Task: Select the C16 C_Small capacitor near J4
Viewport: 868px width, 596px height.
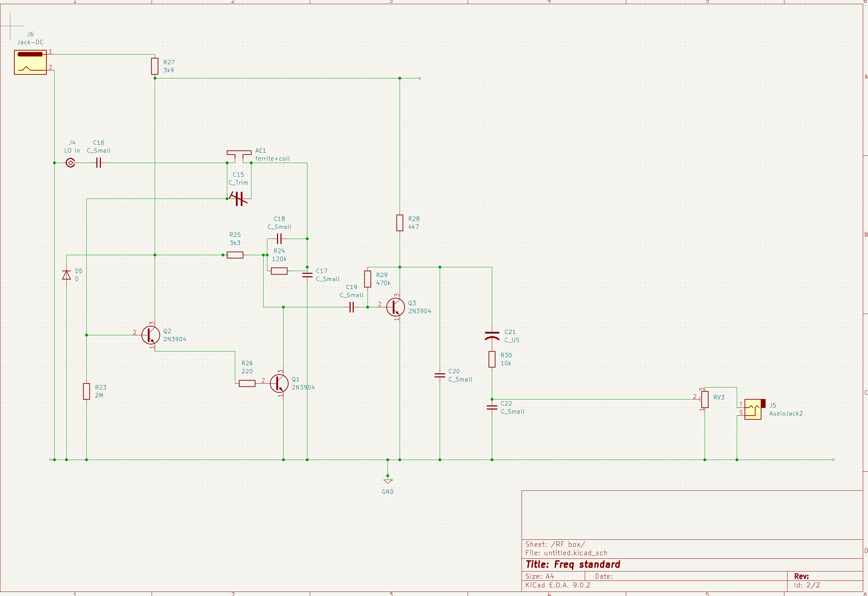Action: (98, 163)
